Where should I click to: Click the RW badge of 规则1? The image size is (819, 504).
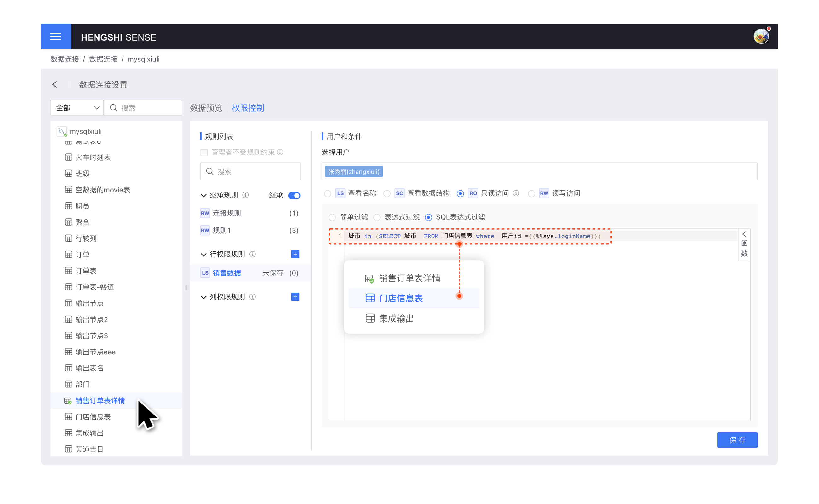(x=205, y=230)
